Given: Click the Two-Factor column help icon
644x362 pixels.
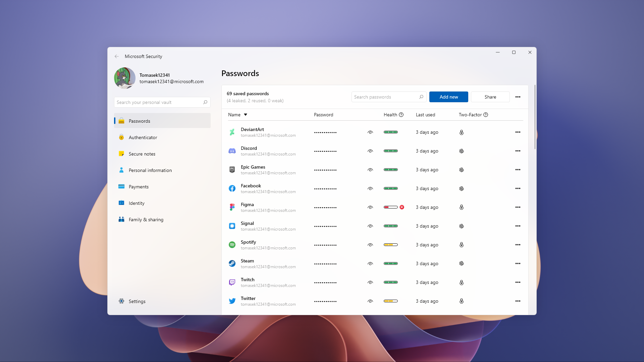Looking at the screenshot, I should (x=486, y=115).
